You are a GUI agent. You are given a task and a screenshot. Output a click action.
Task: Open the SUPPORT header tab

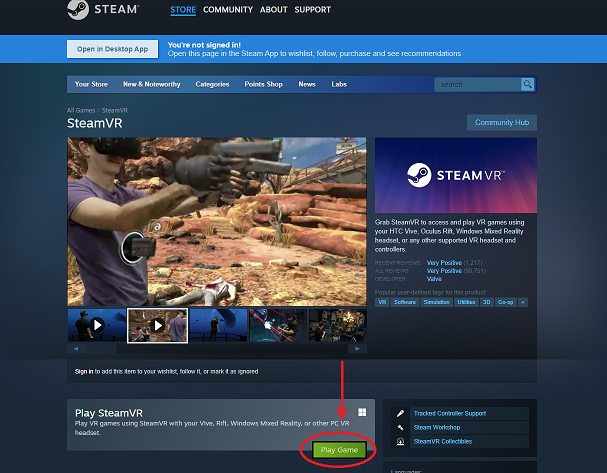click(x=313, y=10)
